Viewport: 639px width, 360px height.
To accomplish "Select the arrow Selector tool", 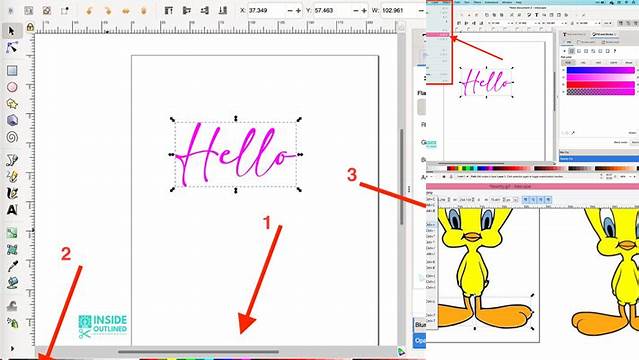I will tap(11, 31).
